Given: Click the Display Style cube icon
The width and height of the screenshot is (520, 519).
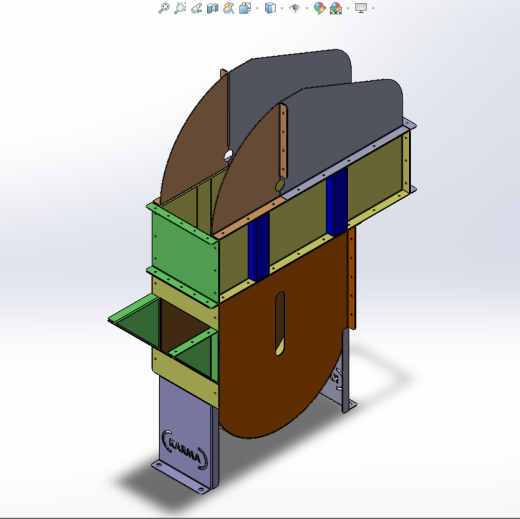Looking at the screenshot, I should tap(270, 8).
